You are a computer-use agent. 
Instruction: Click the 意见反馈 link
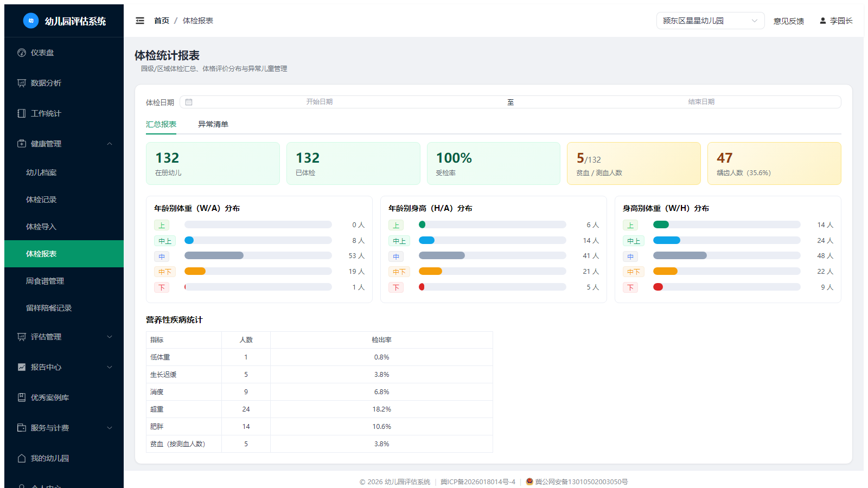[789, 21]
